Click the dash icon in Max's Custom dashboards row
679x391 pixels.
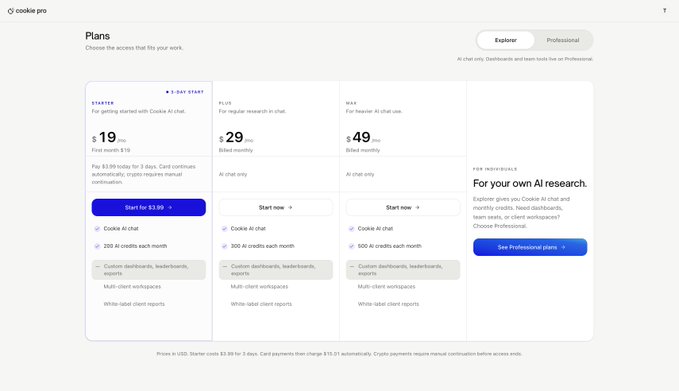pyautogui.click(x=352, y=266)
